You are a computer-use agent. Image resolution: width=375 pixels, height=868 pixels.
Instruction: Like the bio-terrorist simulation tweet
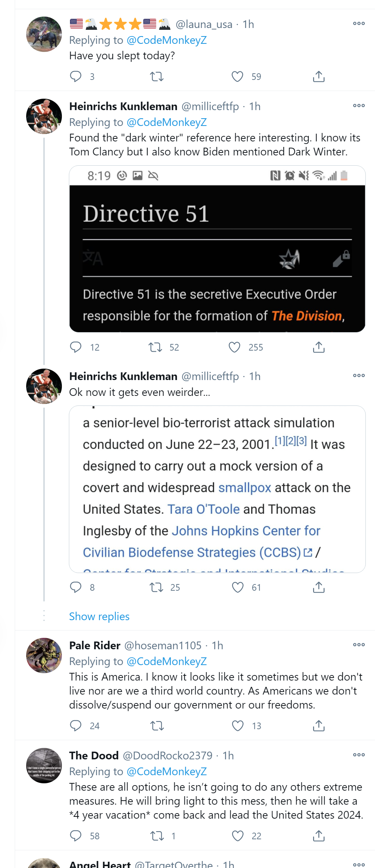pyautogui.click(x=238, y=587)
